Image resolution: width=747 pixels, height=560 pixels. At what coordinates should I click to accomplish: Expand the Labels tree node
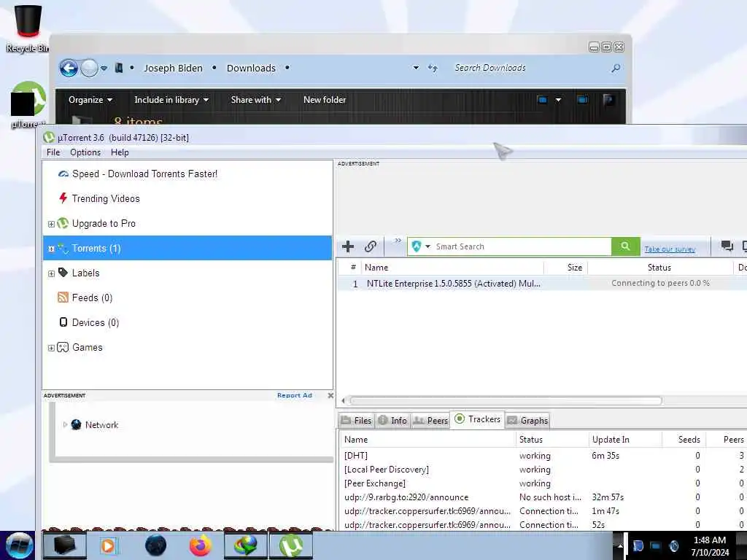(51, 273)
